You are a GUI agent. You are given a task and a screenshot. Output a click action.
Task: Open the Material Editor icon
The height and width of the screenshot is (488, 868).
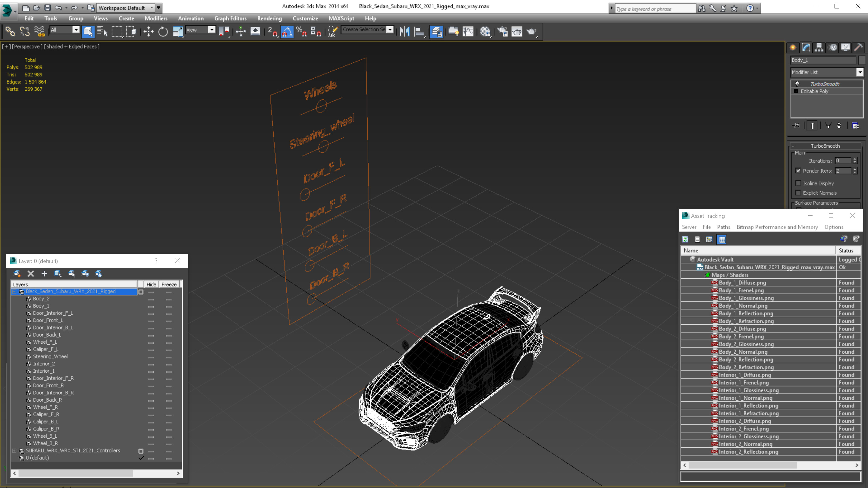coord(485,32)
